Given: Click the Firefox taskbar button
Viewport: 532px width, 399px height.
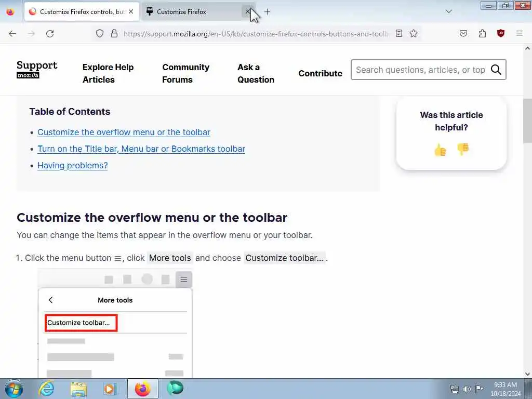Looking at the screenshot, I should (142, 389).
